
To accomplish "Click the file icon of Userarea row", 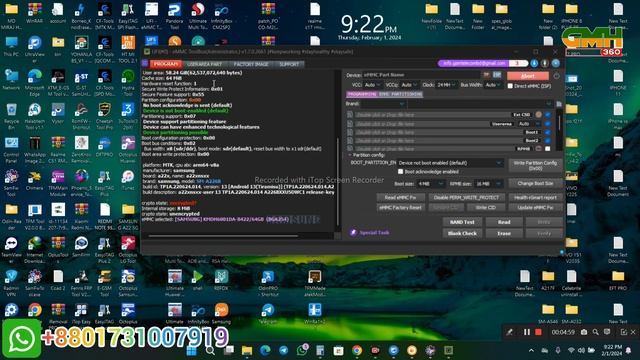I will (350, 124).
